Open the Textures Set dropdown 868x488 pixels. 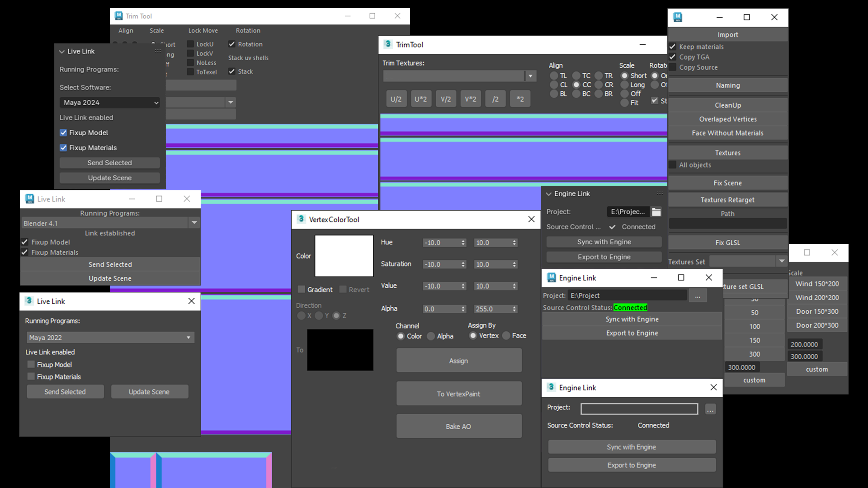pyautogui.click(x=782, y=261)
